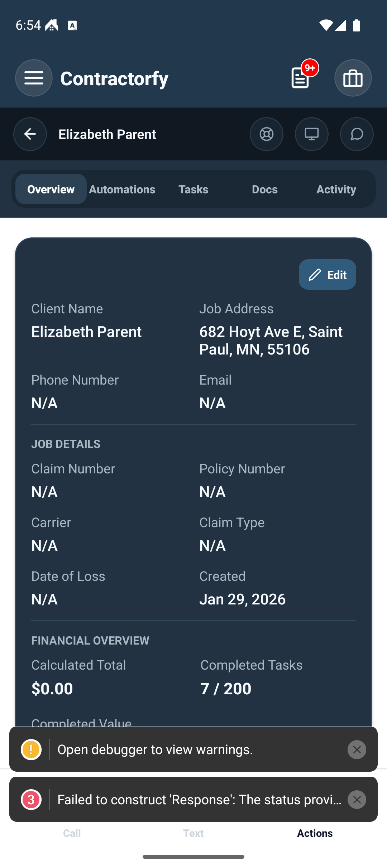The image size is (387, 868).
Task: View the Activity tab
Action: tap(336, 189)
